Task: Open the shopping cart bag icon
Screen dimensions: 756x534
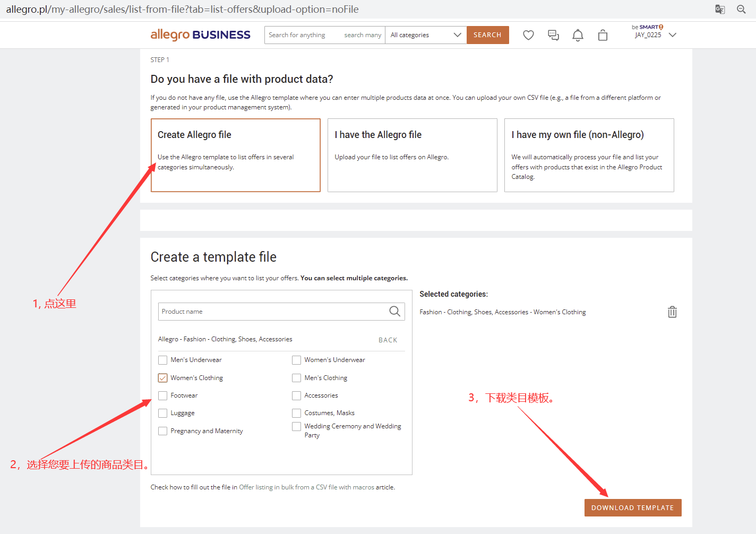Action: point(603,35)
